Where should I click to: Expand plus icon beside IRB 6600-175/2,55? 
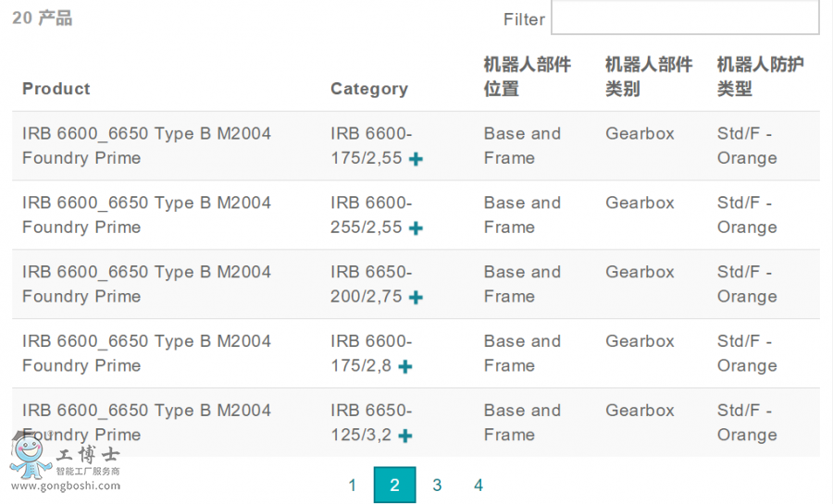416,159
